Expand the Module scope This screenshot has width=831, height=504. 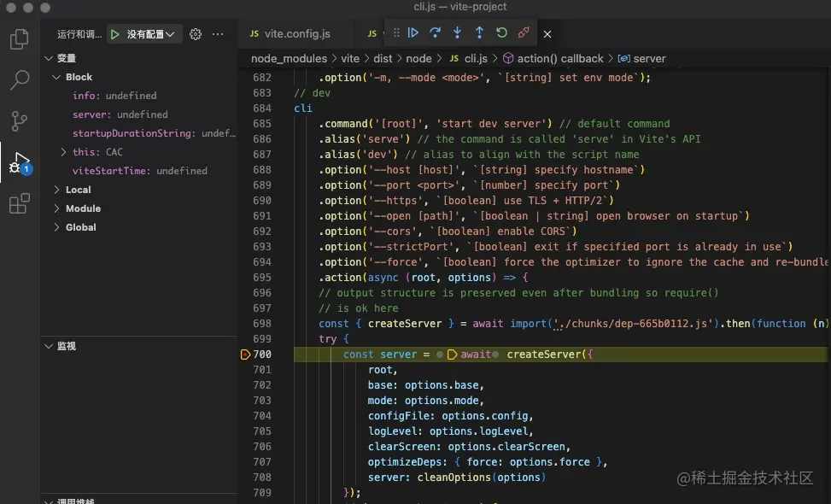tap(56, 208)
